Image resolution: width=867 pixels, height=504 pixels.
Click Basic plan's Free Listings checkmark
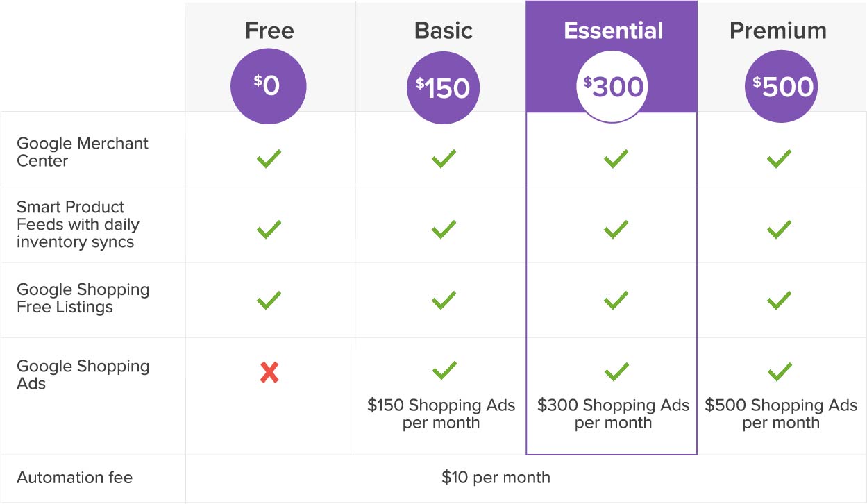pyautogui.click(x=444, y=300)
